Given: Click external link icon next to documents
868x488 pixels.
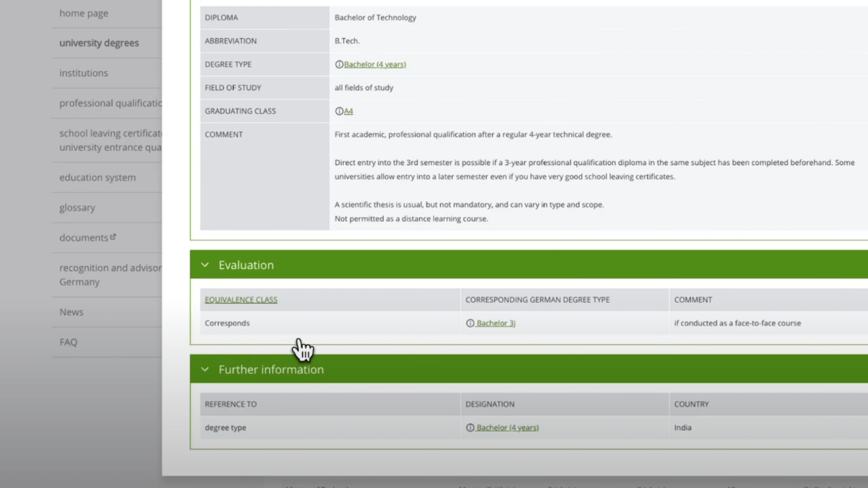Looking at the screenshot, I should point(113,237).
